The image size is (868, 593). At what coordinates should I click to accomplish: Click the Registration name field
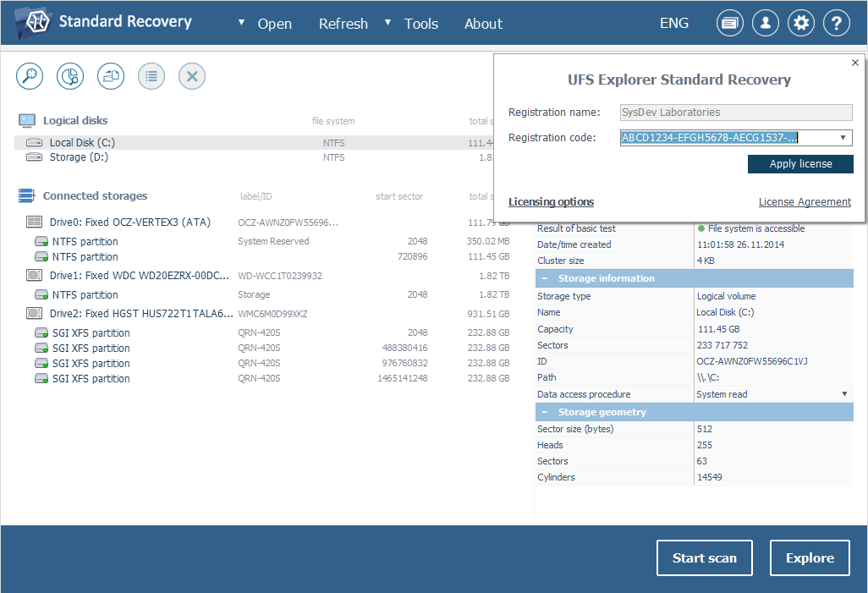pos(736,113)
